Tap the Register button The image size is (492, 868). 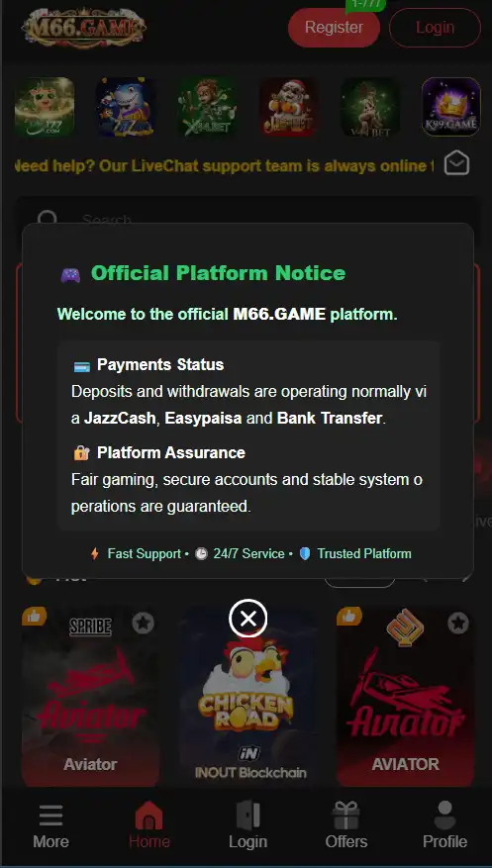pyautogui.click(x=334, y=27)
